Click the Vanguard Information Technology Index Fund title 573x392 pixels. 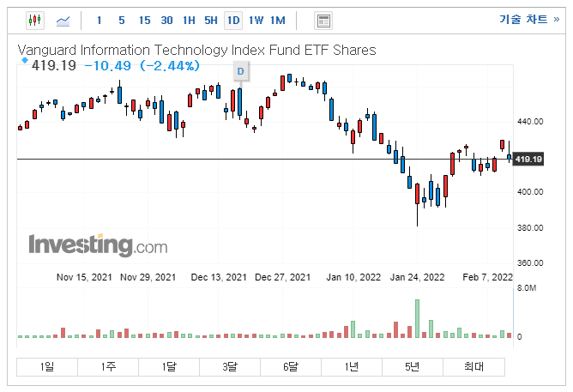[196, 50]
